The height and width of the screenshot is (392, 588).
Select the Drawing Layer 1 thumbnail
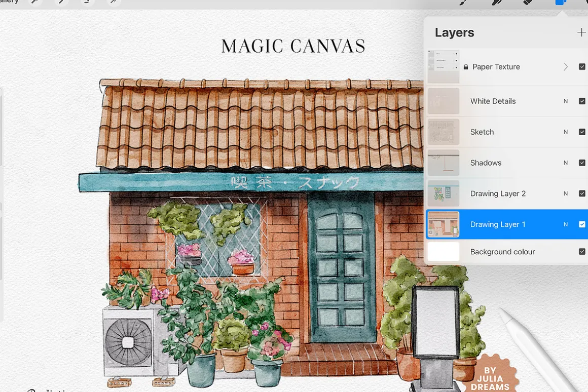coord(443,224)
